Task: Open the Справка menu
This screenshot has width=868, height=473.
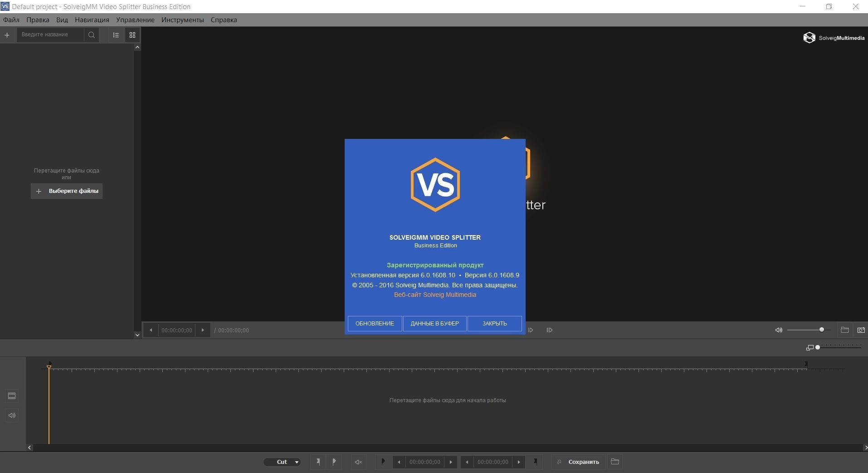Action: click(x=224, y=20)
